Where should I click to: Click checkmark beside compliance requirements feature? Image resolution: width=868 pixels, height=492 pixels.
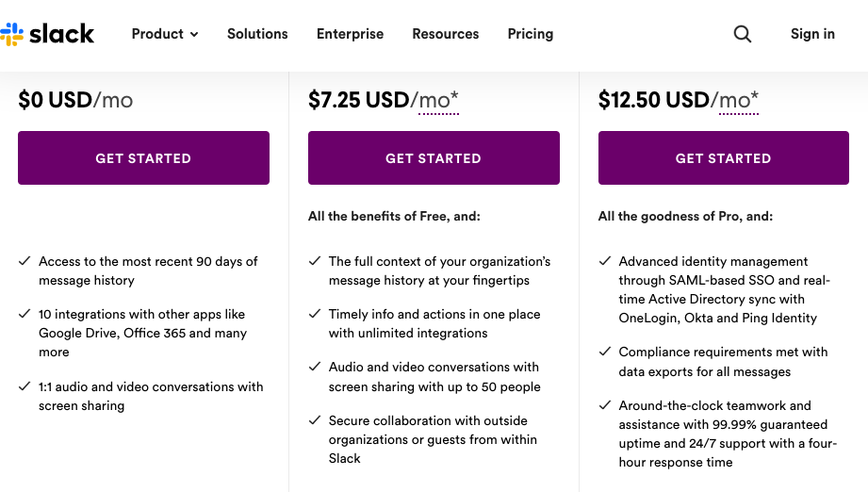pyautogui.click(x=605, y=352)
